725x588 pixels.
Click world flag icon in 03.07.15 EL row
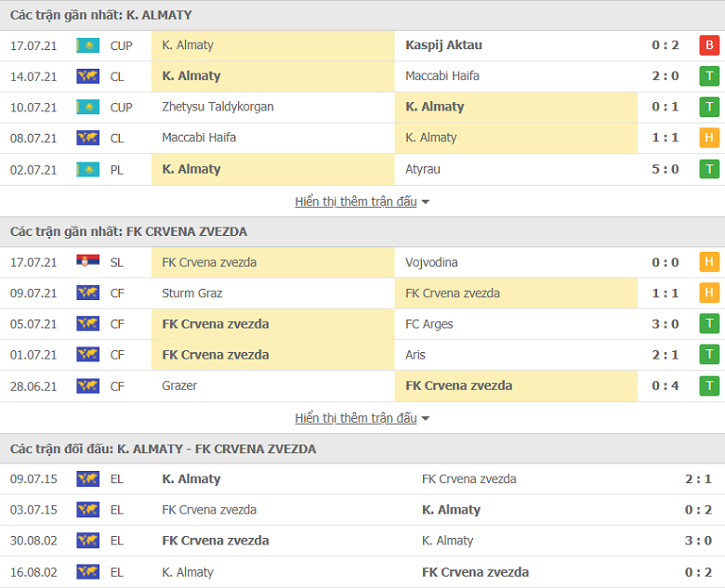[x=88, y=510]
